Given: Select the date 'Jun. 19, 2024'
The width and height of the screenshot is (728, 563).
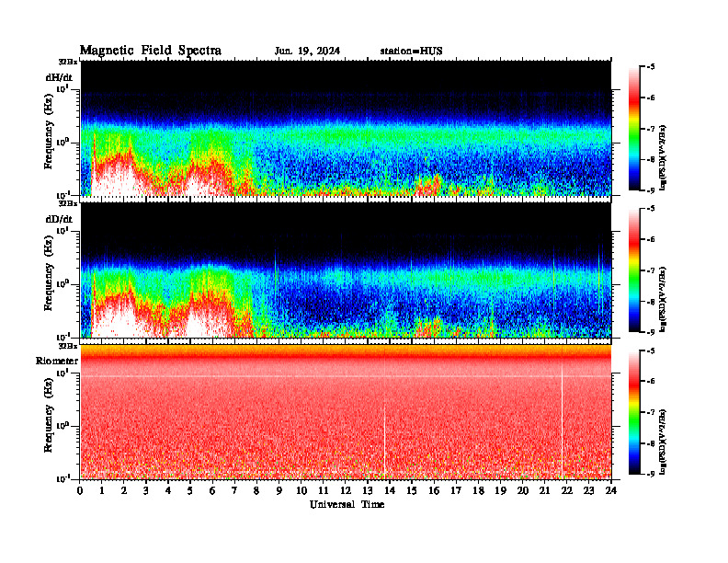Looking at the screenshot, I should 307,52.
